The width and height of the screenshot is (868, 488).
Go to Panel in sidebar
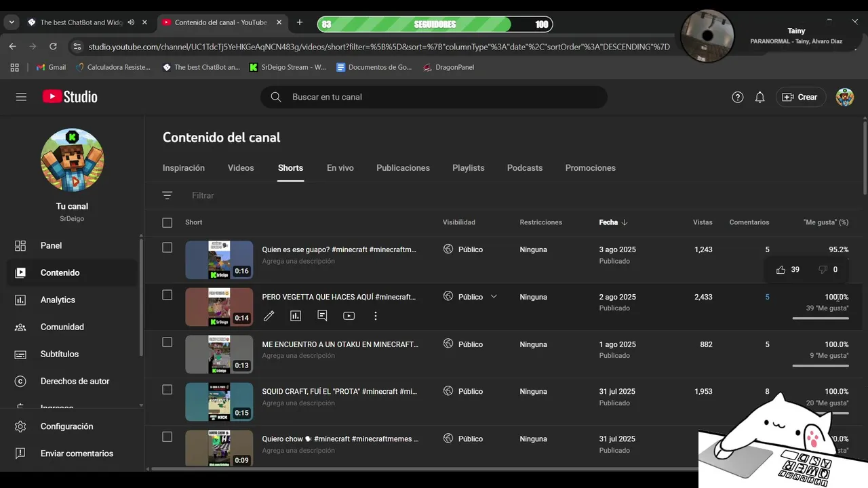click(x=71, y=245)
